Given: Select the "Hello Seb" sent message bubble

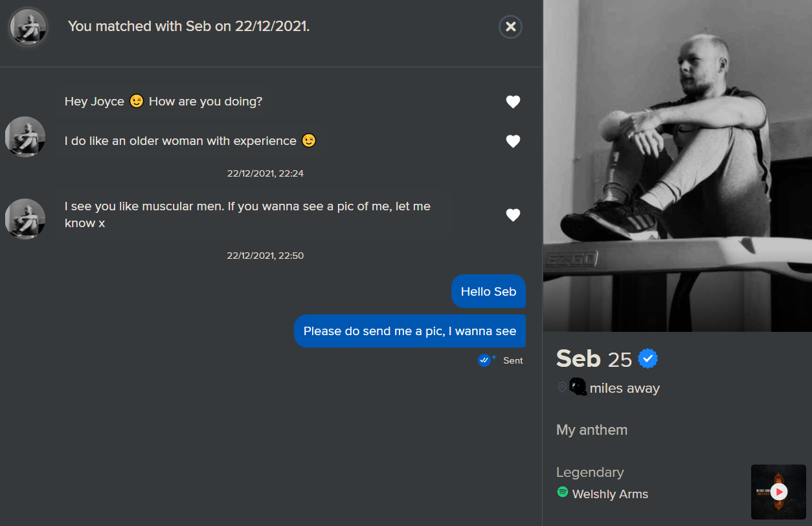Looking at the screenshot, I should click(488, 292).
